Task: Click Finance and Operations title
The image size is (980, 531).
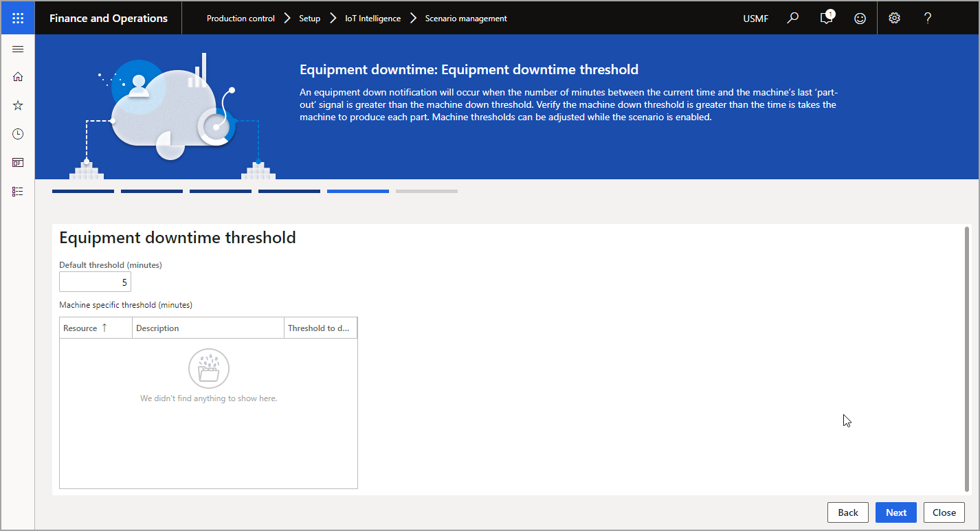Action: point(109,19)
